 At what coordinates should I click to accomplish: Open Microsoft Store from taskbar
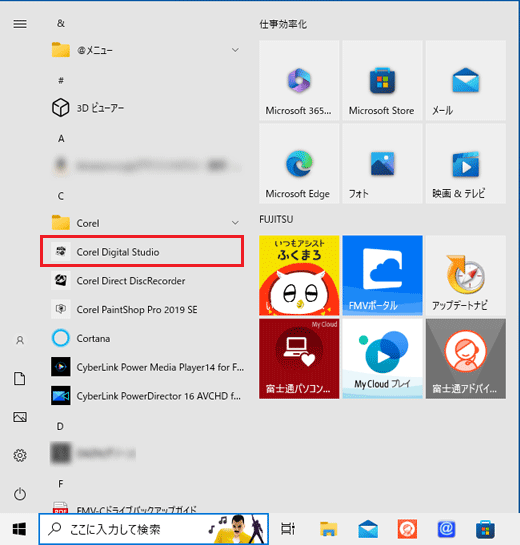[x=485, y=529]
